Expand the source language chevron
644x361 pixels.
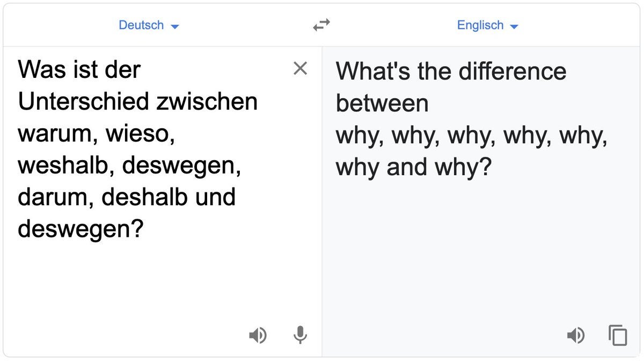175,25
